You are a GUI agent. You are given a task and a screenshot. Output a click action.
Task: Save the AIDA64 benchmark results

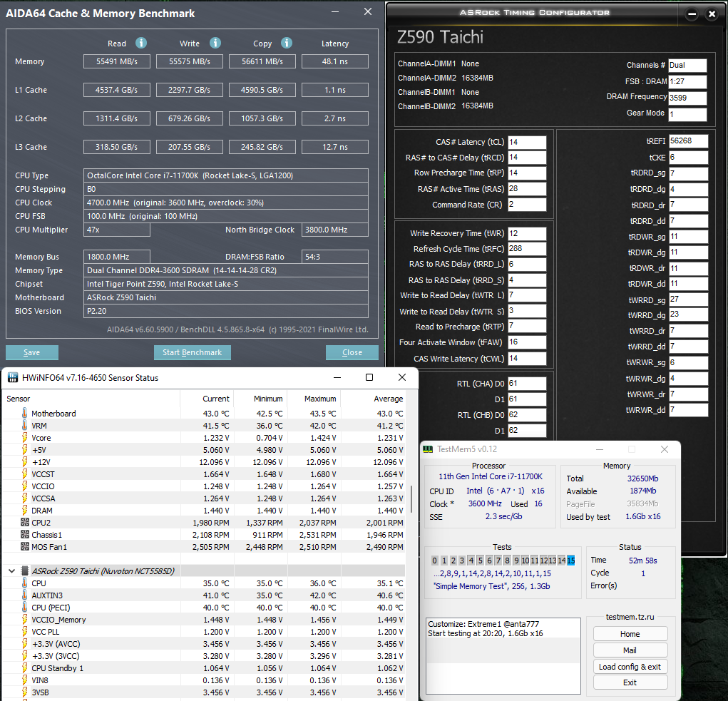pyautogui.click(x=32, y=352)
